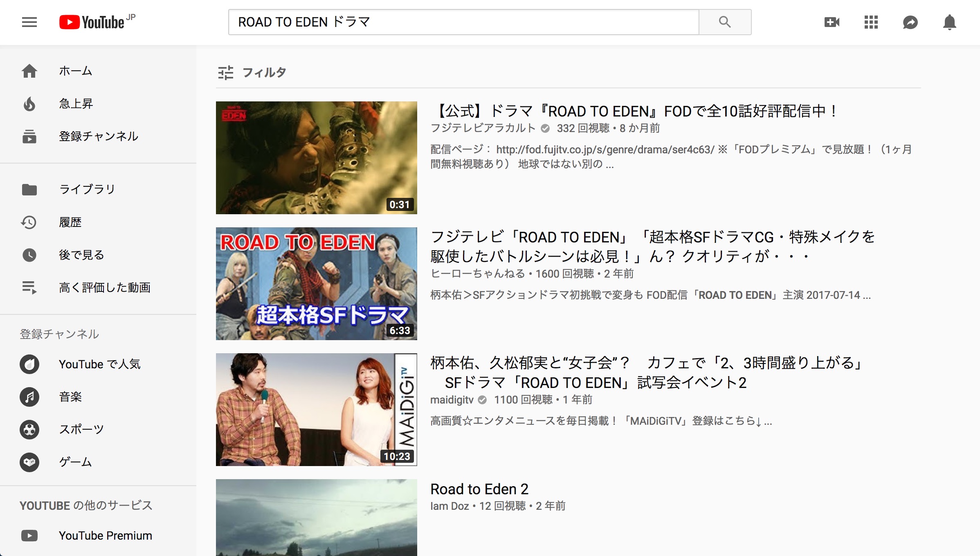The image size is (980, 556).
Task: Open the 6:33 超本格SFドラマ thumbnail
Action: click(317, 284)
